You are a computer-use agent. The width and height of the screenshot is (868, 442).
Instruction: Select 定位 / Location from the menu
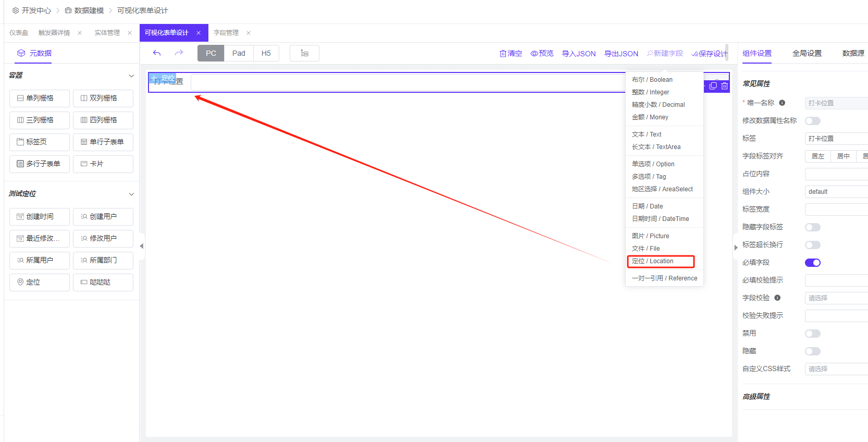[x=660, y=261]
